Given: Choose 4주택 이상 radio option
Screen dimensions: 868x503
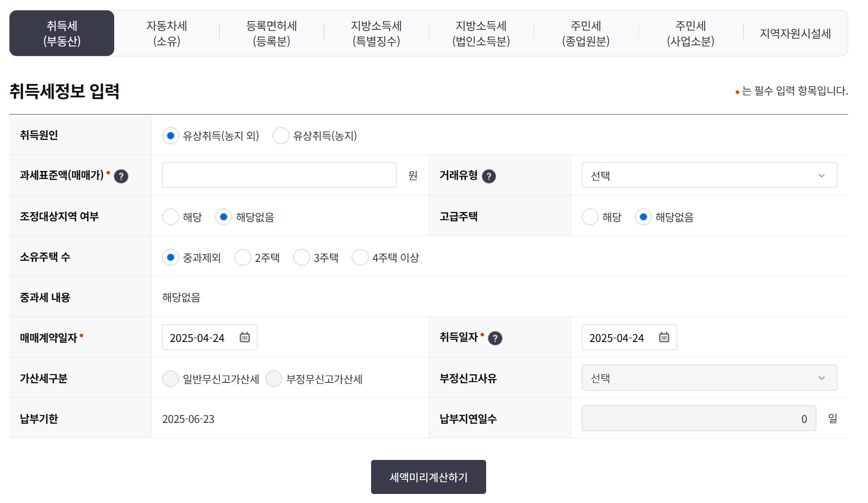Looking at the screenshot, I should pos(360,258).
